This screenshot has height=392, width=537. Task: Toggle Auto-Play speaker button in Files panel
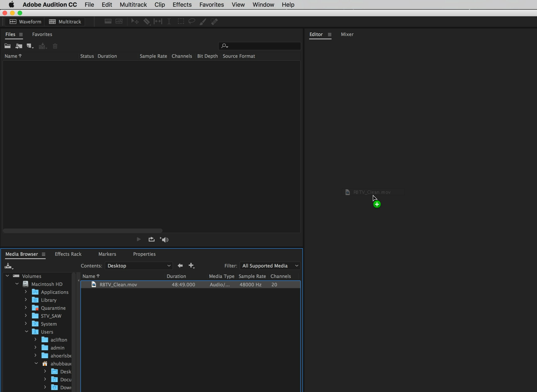coord(164,239)
